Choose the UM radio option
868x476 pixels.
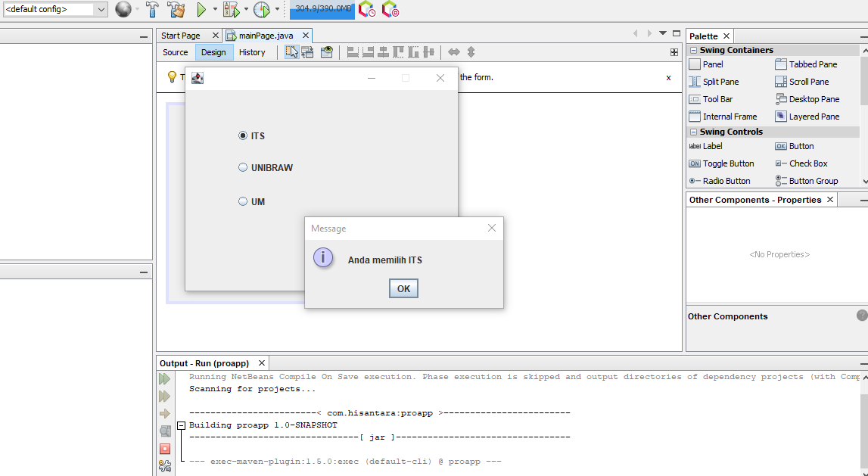click(243, 202)
